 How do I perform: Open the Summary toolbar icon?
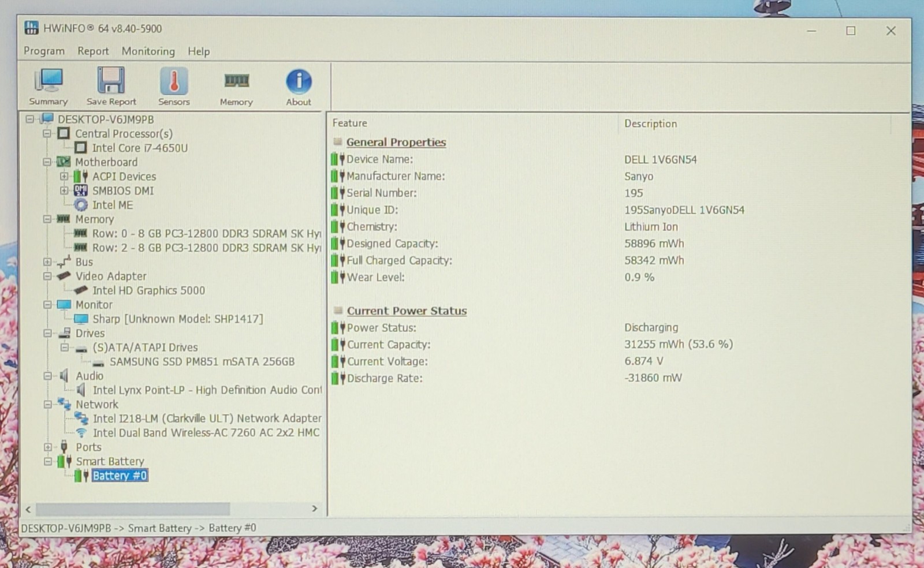click(x=49, y=80)
